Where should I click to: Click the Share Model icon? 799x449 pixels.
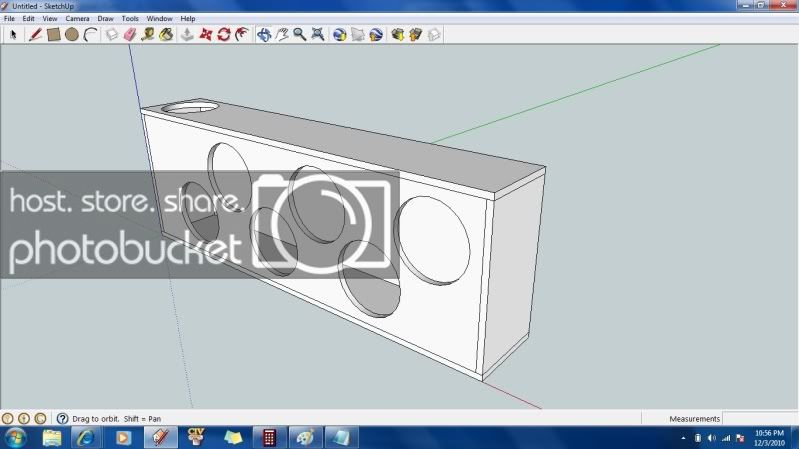416,35
